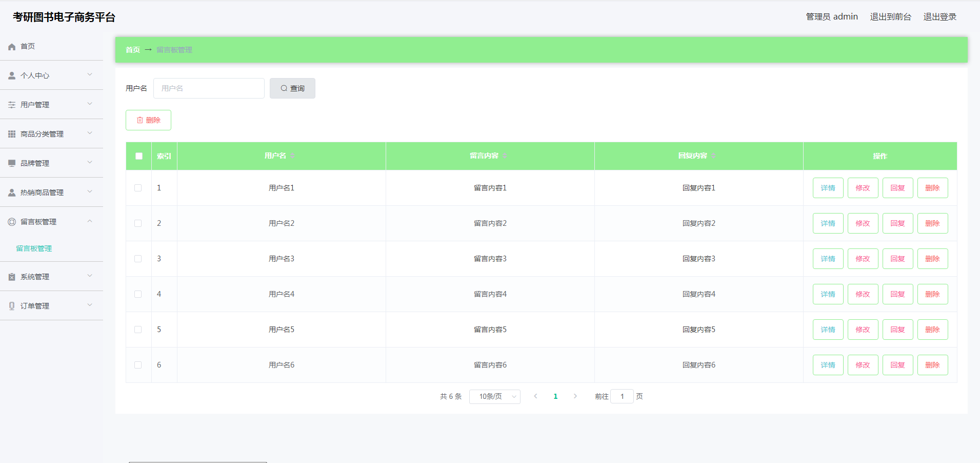Expand 品牌管理 menu chevron

coord(90,163)
